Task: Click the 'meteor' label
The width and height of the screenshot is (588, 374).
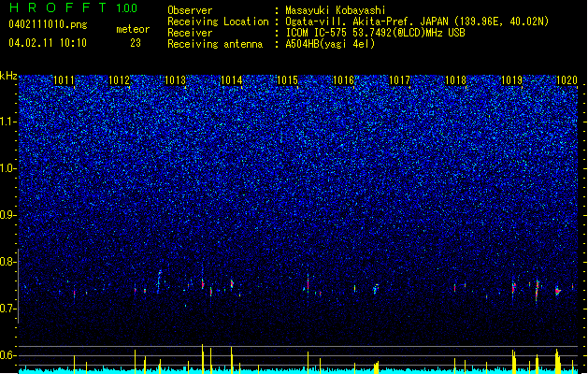Action: pos(133,29)
